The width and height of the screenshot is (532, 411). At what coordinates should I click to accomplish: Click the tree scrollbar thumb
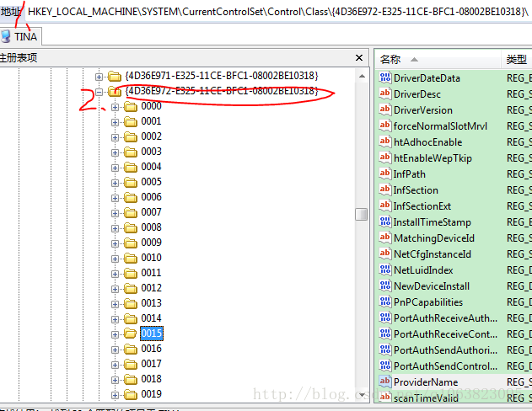point(362,214)
